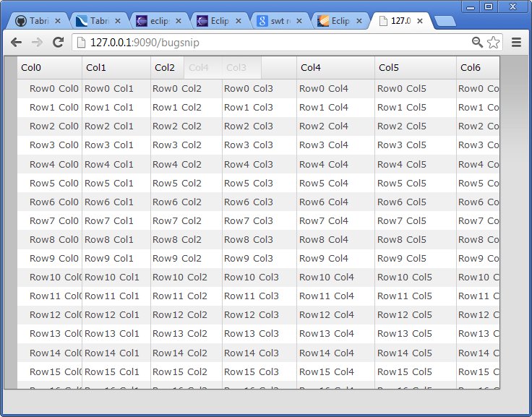532x417 pixels.
Task: Sort by the Col5 column header
Action: 415,68
